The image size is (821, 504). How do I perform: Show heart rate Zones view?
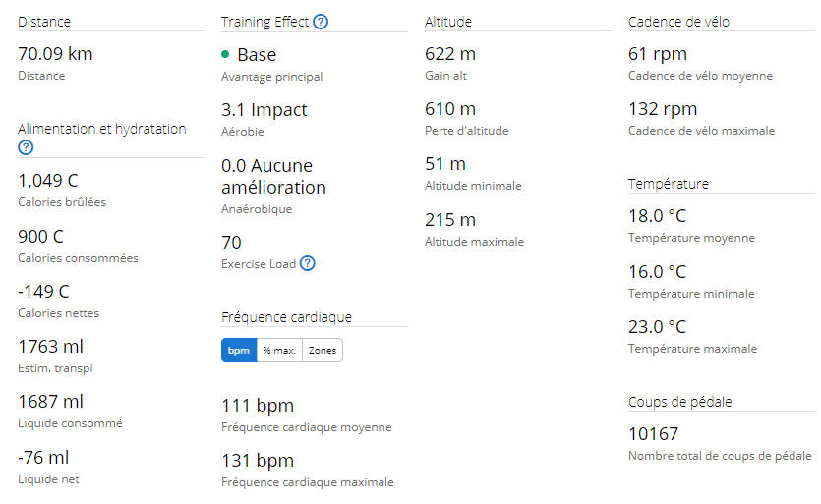[323, 350]
